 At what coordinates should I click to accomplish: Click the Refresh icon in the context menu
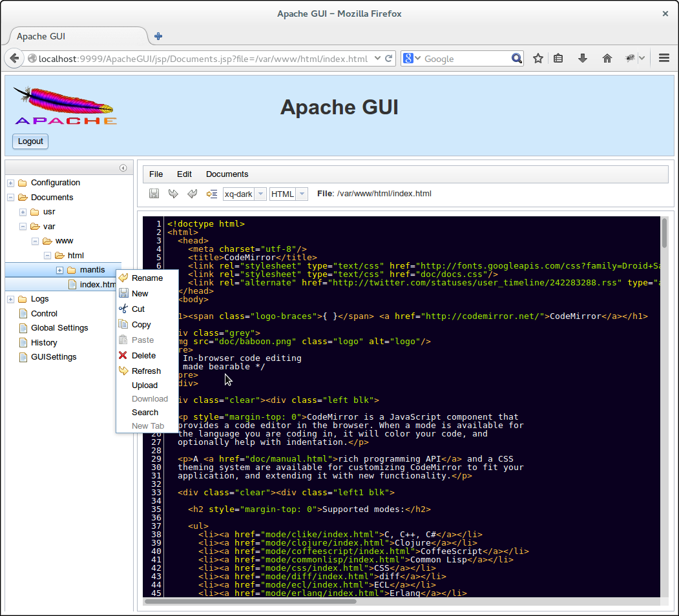click(123, 371)
